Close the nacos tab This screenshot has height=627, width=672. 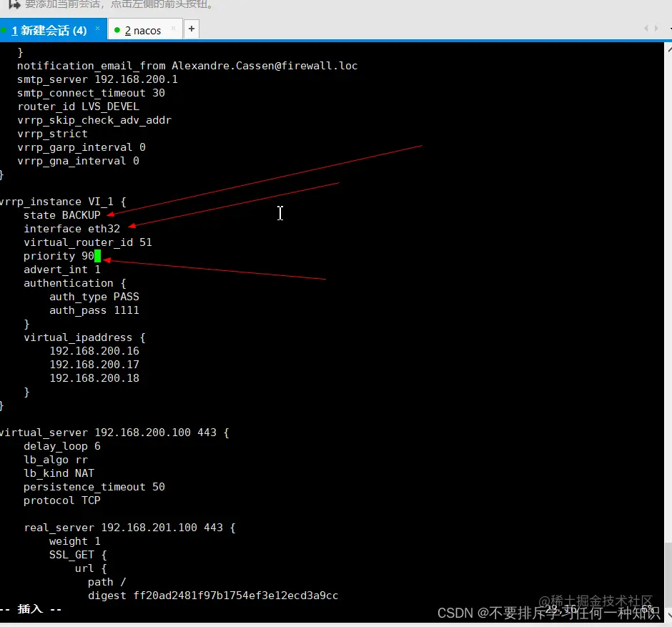tap(173, 29)
